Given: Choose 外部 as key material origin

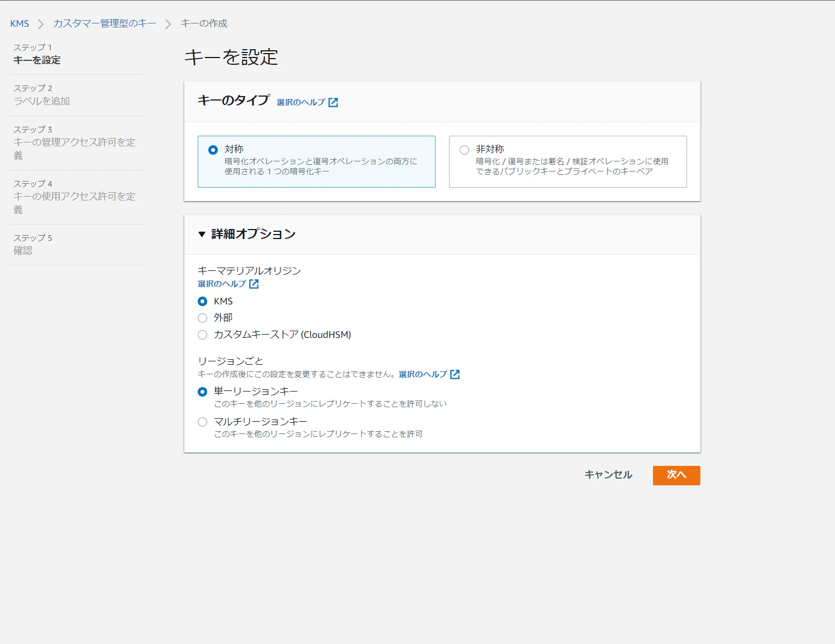Looking at the screenshot, I should pyautogui.click(x=203, y=318).
